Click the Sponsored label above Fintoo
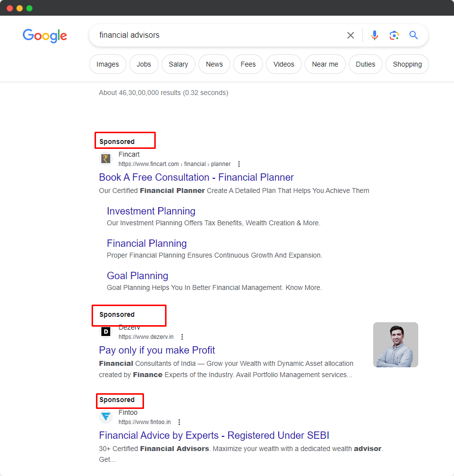The width and height of the screenshot is (454, 476). pyautogui.click(x=117, y=400)
